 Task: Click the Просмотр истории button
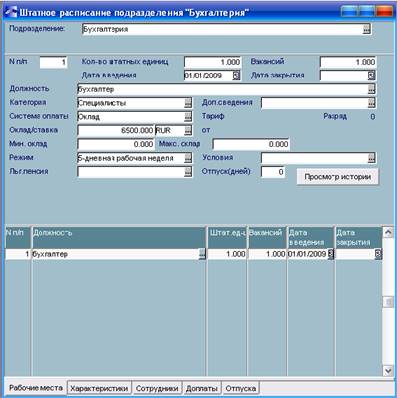pos(338,177)
